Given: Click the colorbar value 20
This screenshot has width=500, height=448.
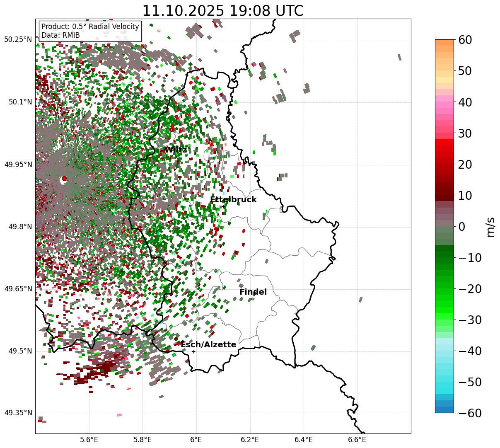Looking at the screenshot, I should 464,165.
